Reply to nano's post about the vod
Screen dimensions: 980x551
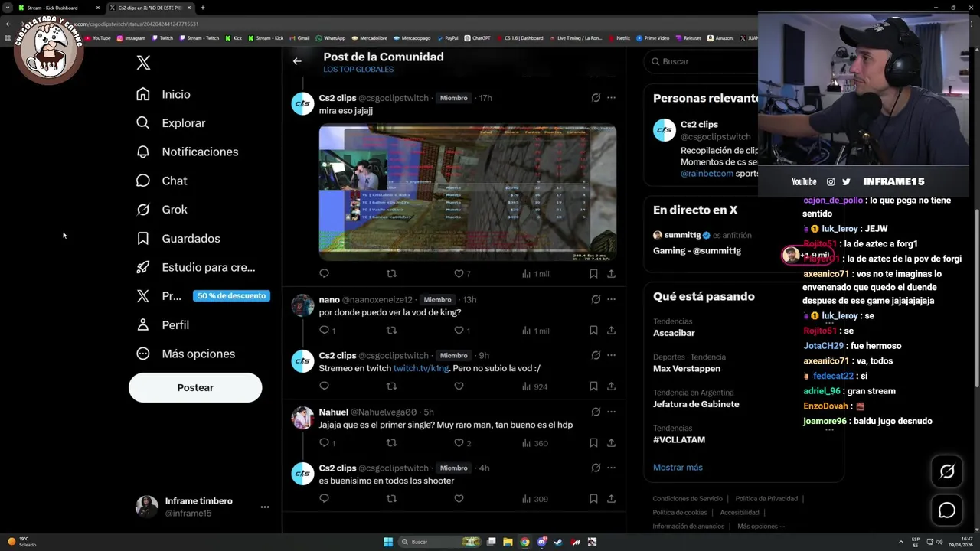pyautogui.click(x=327, y=331)
